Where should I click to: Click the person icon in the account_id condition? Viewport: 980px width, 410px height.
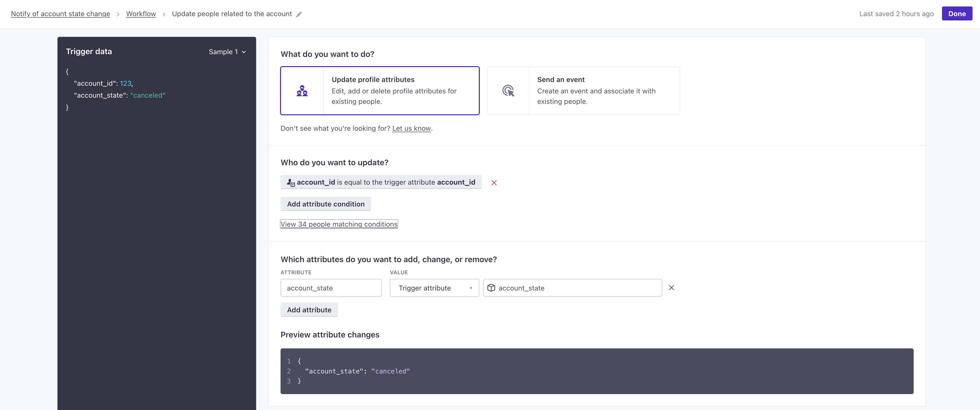tap(291, 183)
